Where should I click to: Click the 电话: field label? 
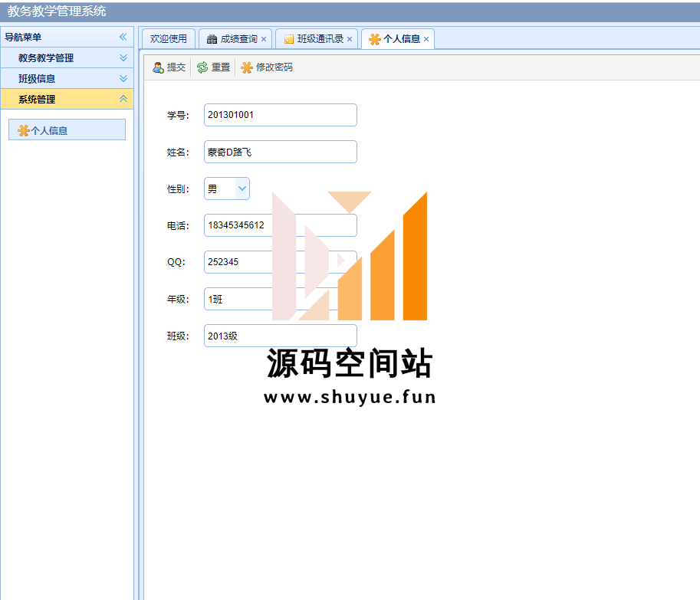(x=178, y=226)
